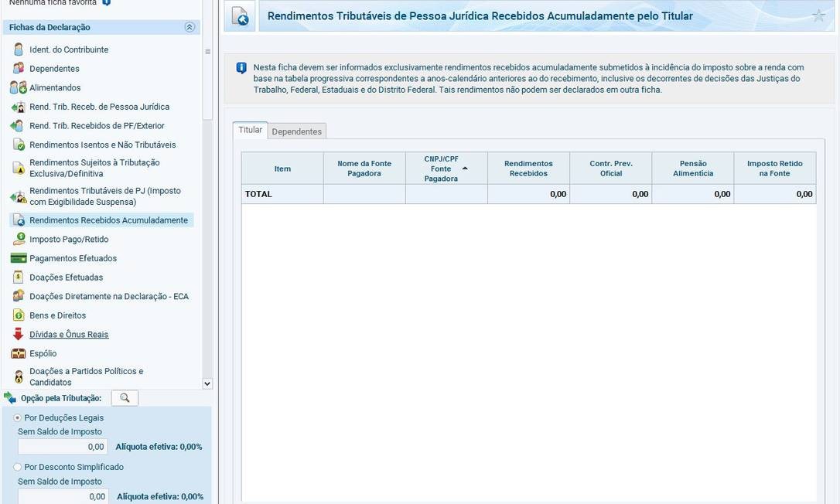Sort by CNPJ/CPF Fonte Pagadora column arrow

[465, 169]
